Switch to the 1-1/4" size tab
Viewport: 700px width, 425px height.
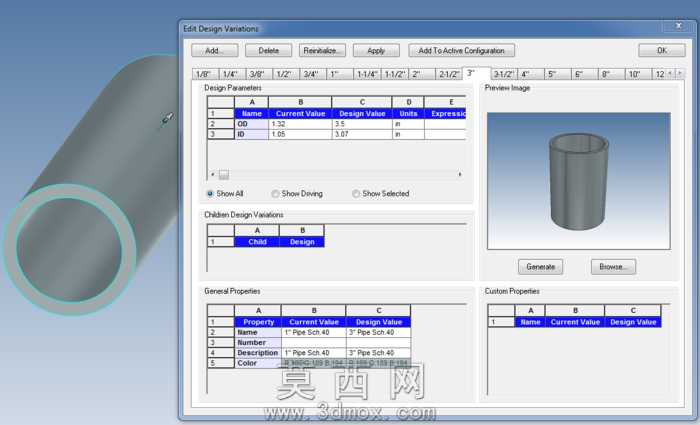(367, 74)
